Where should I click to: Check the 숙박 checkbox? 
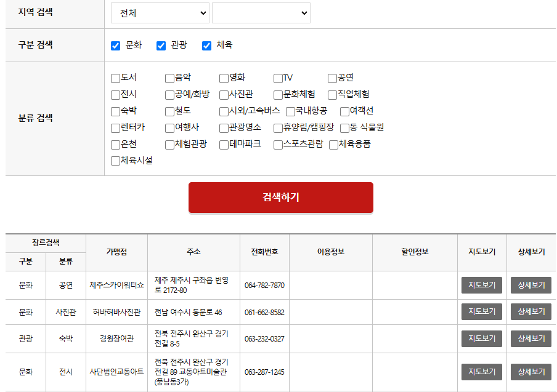coord(115,111)
